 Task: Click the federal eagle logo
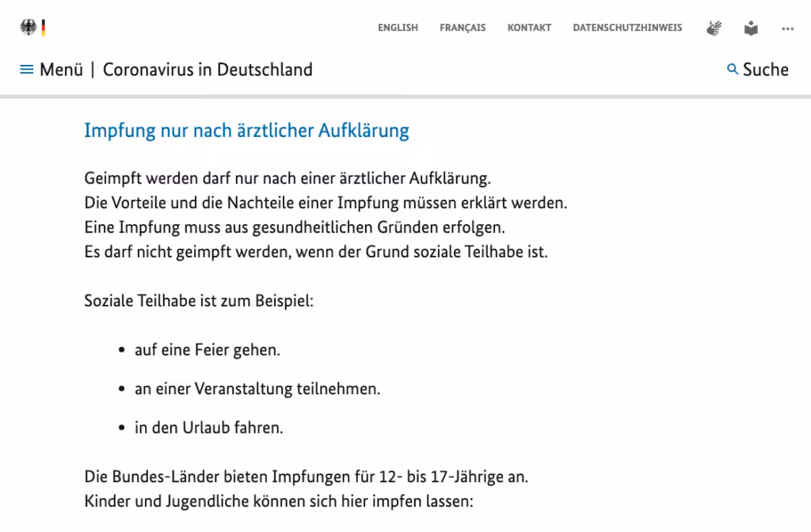point(28,28)
